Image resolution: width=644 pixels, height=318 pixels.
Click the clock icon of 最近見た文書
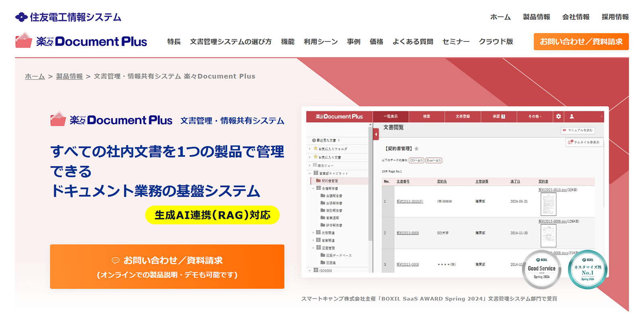(314, 140)
